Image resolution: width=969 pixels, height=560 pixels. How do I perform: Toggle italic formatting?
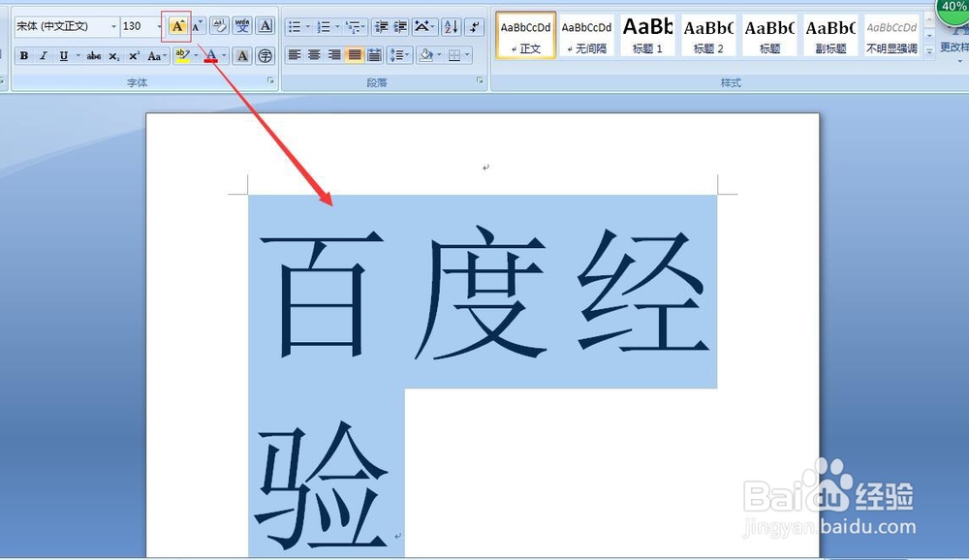(x=44, y=55)
